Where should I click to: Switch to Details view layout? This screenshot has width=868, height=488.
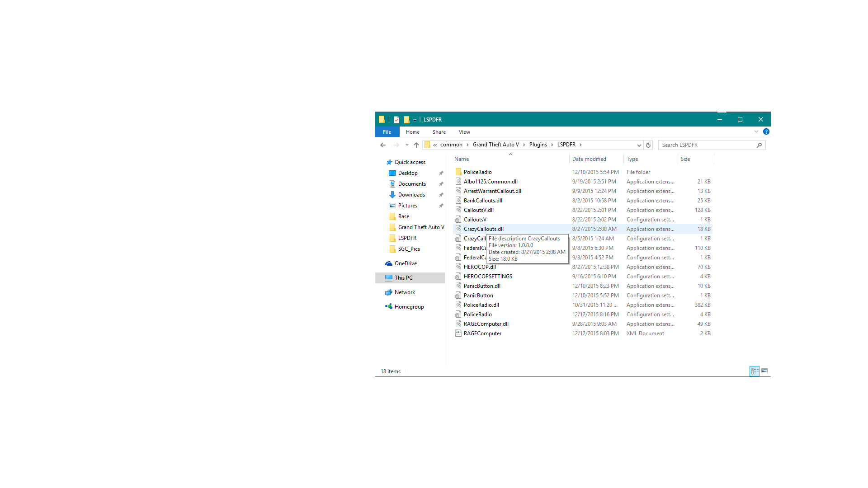tap(755, 371)
